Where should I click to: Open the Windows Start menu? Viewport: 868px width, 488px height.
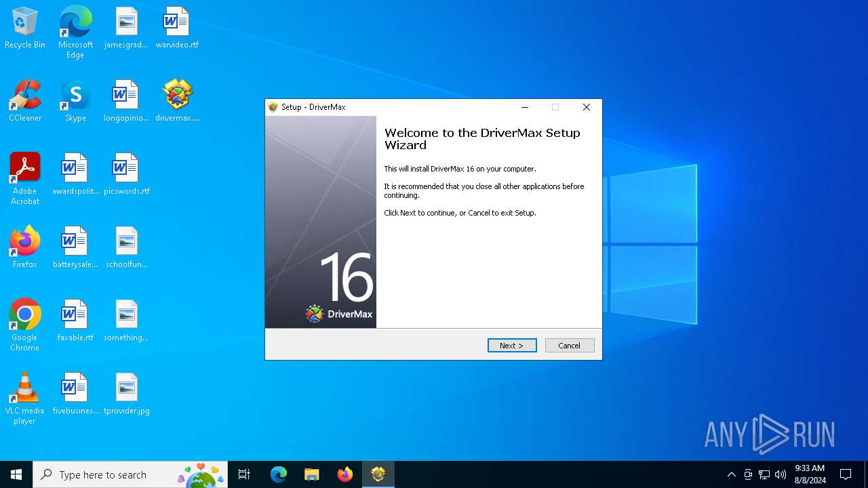(x=16, y=474)
